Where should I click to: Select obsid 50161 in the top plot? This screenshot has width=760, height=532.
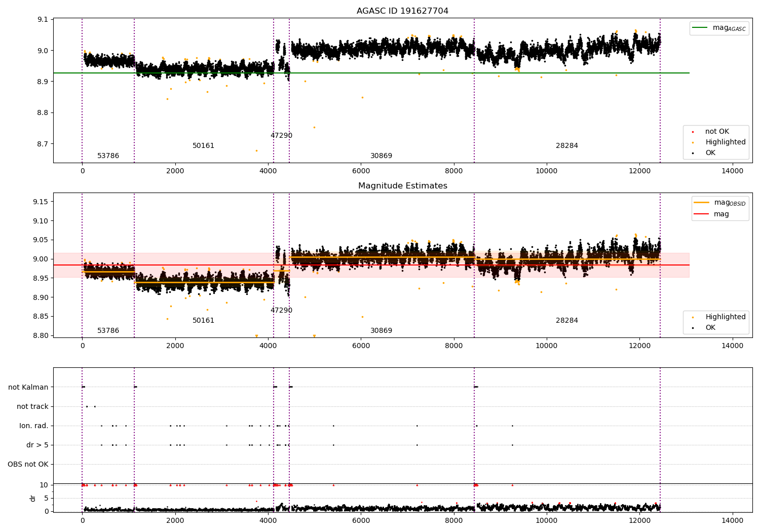(x=204, y=146)
